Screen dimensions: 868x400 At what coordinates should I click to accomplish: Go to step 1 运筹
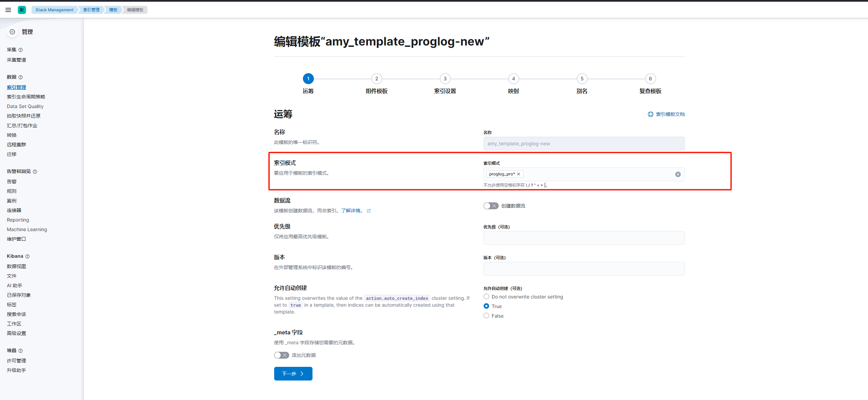[308, 79]
